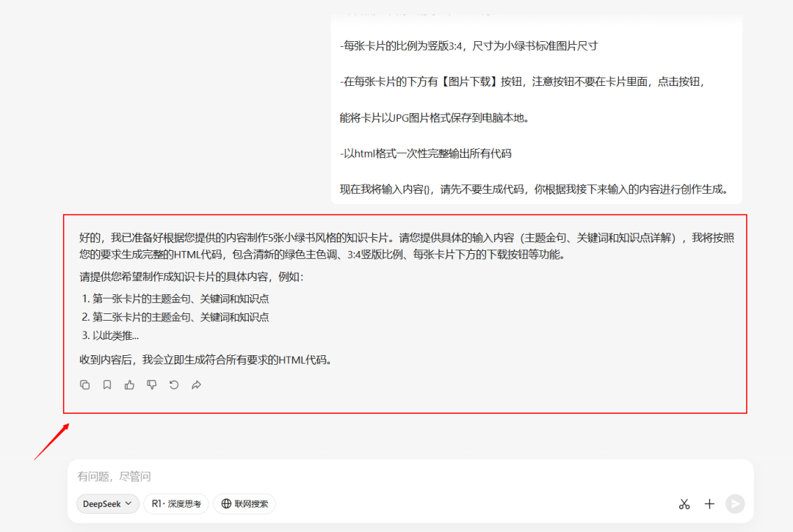This screenshot has height=532, width=793.
Task: Click the plus icon to add attachments
Action: coord(709,504)
